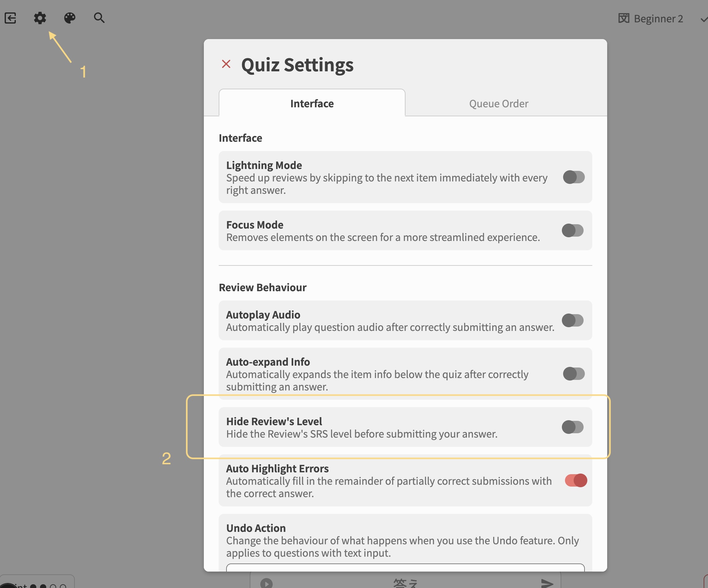
Task: Click the search magnifier icon
Action: coord(99,18)
